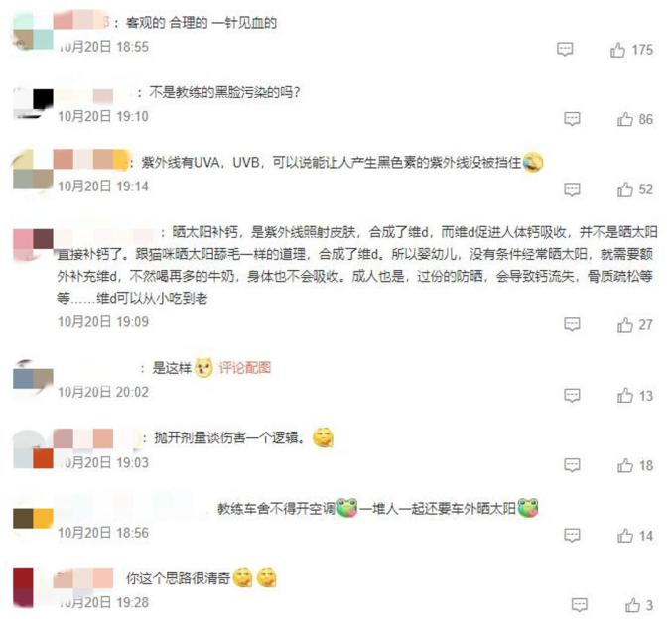Reply to the 19:28 comment

pos(580,605)
